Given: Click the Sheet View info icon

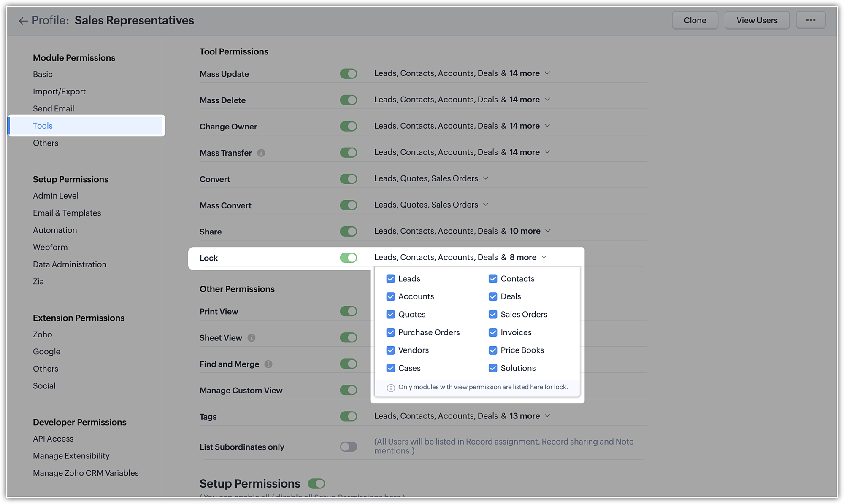Looking at the screenshot, I should (252, 338).
